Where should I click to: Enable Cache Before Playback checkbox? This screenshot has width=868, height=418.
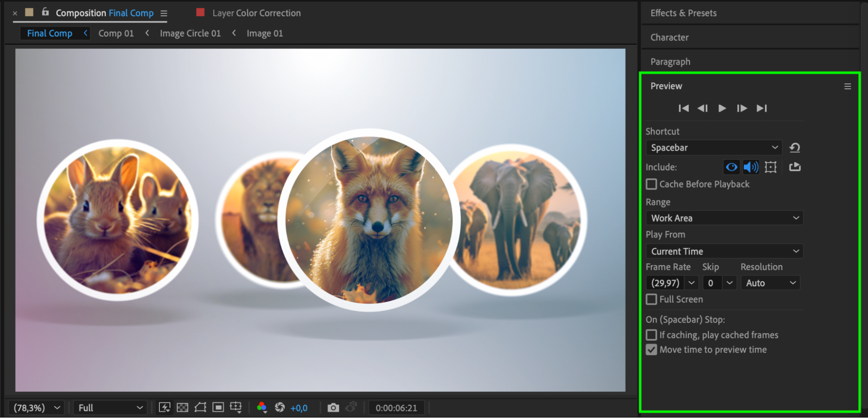[x=651, y=184]
